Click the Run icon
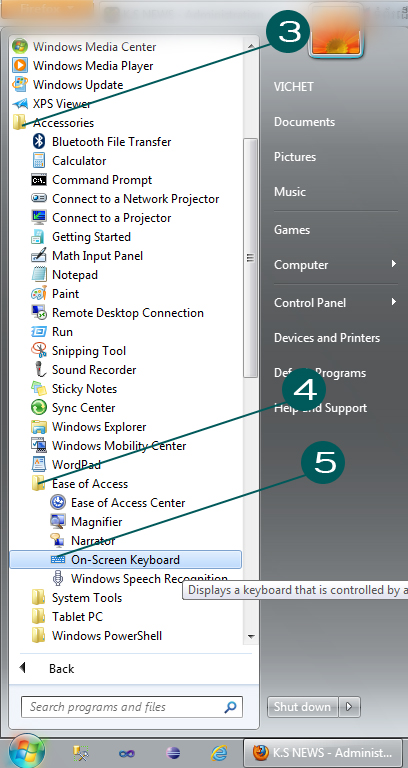The height and width of the screenshot is (768, 408). coord(39,332)
